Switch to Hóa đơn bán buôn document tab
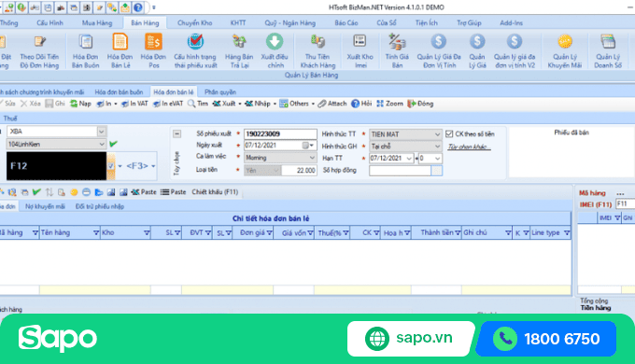The width and height of the screenshot is (635, 364). point(119,91)
